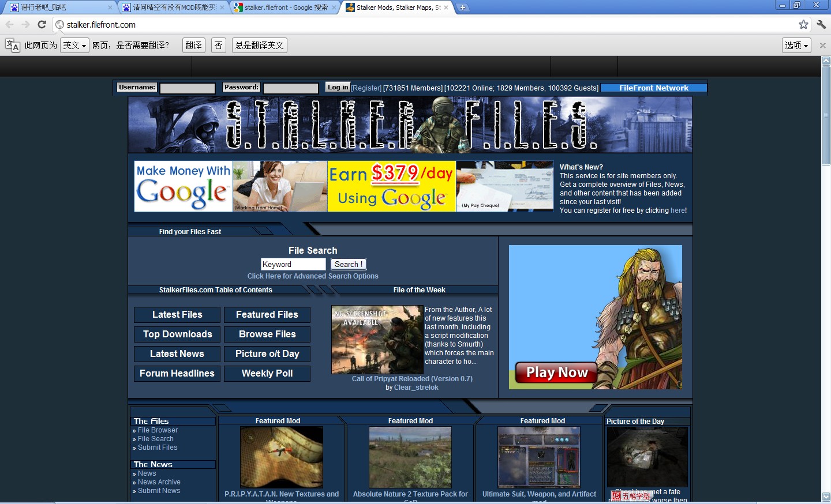Click the Absolute Nature 2 Texture Pack thumbnail
831x504 pixels.
tap(410, 457)
